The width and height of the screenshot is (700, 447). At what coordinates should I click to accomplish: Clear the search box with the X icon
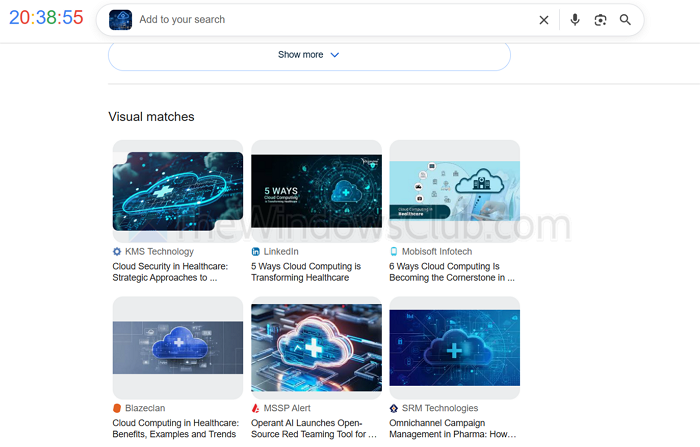pos(543,20)
